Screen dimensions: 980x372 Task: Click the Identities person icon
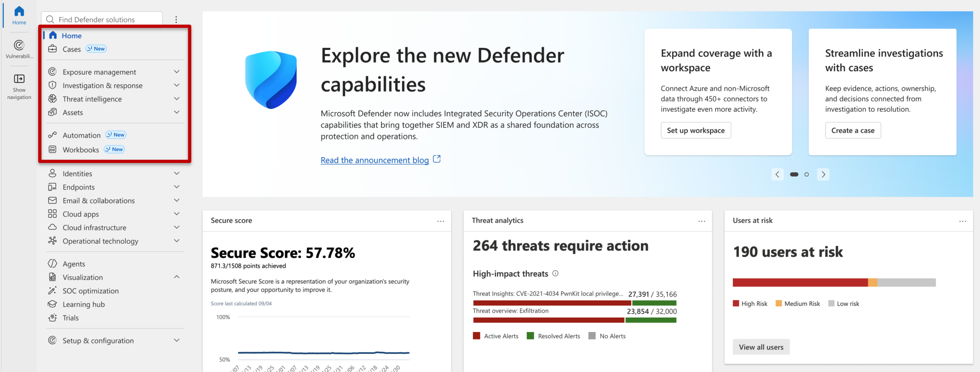click(52, 173)
